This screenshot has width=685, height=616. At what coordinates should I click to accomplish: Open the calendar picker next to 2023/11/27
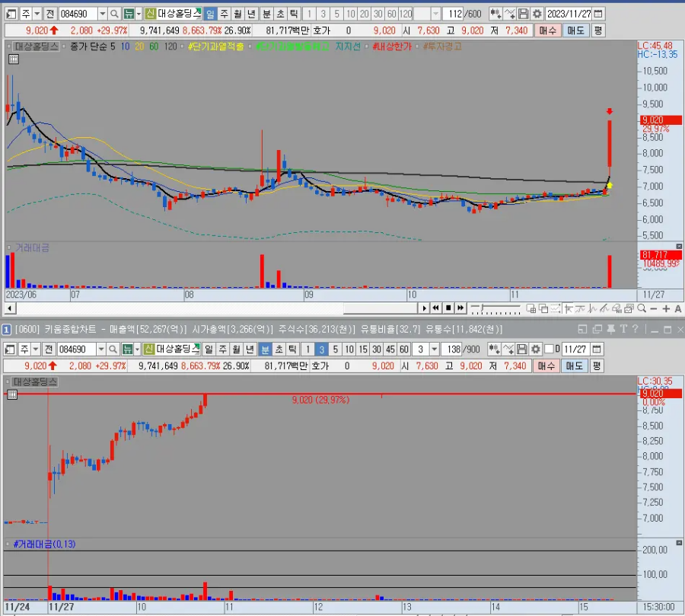pos(598,14)
